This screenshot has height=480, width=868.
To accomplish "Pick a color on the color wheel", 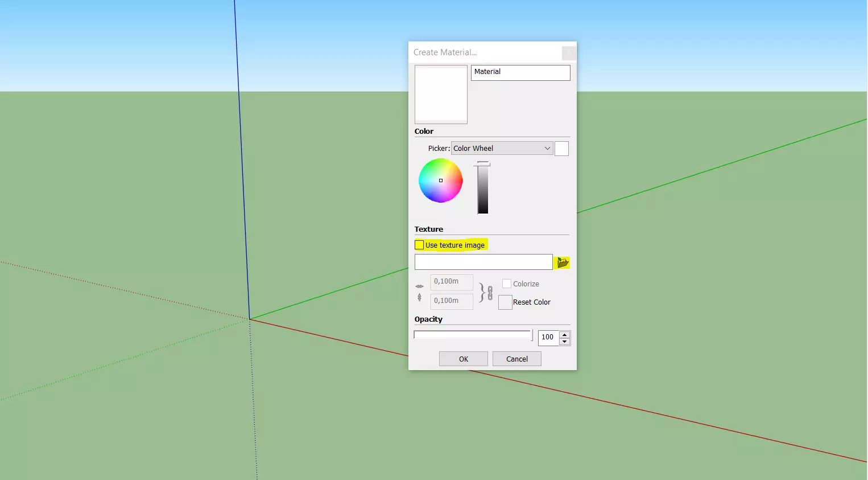I will point(441,180).
